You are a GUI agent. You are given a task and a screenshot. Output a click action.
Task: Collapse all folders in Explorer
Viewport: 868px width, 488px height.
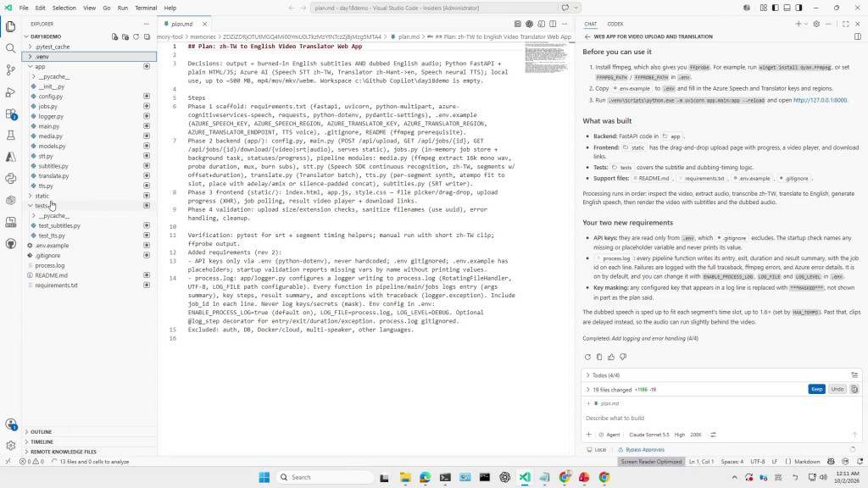click(147, 36)
